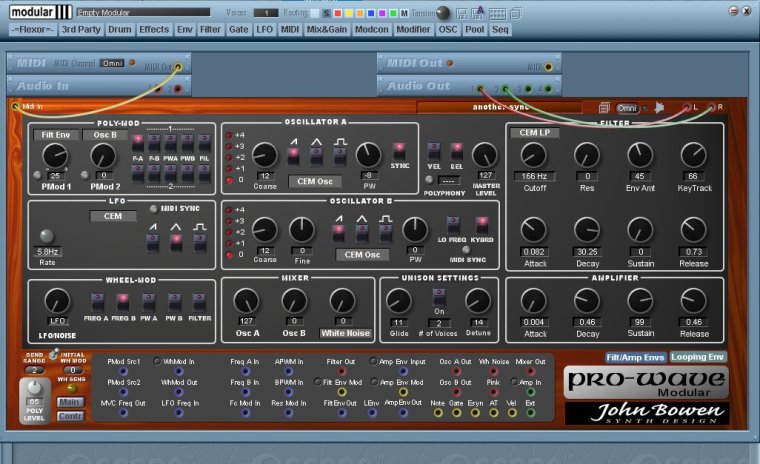Click the LFO Freq In jack
This screenshot has width=760, height=464.
(179, 413)
